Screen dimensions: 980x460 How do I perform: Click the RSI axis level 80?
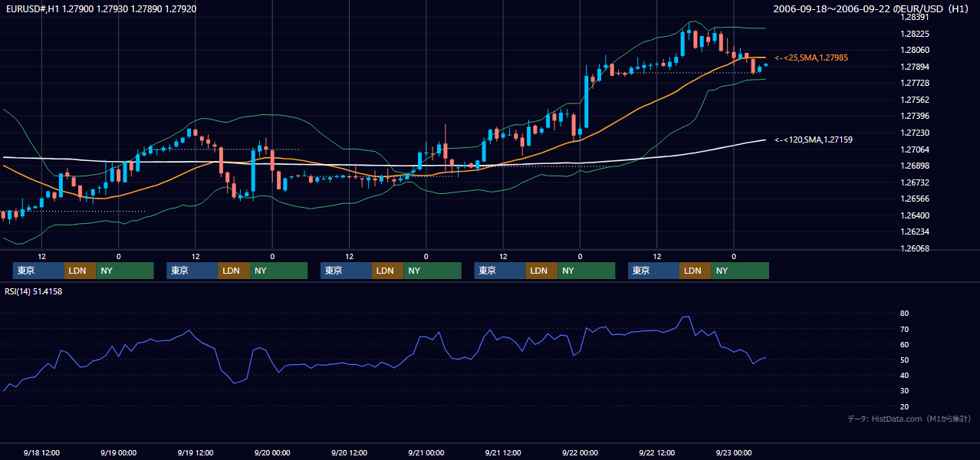click(905, 314)
